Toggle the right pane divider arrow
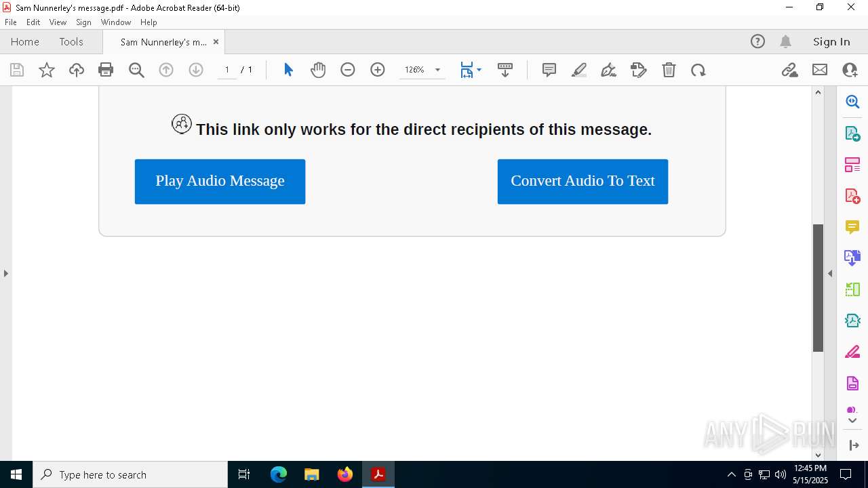 [830, 274]
